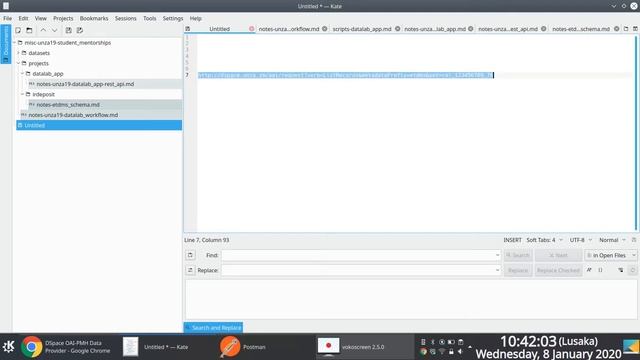The height and width of the screenshot is (360, 640).
Task: Open the Replace history dropdown arrow
Action: coord(497,270)
